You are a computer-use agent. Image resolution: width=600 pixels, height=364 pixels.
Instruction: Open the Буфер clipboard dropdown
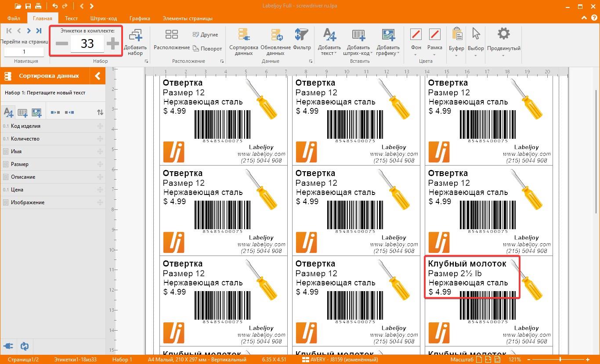pyautogui.click(x=456, y=42)
